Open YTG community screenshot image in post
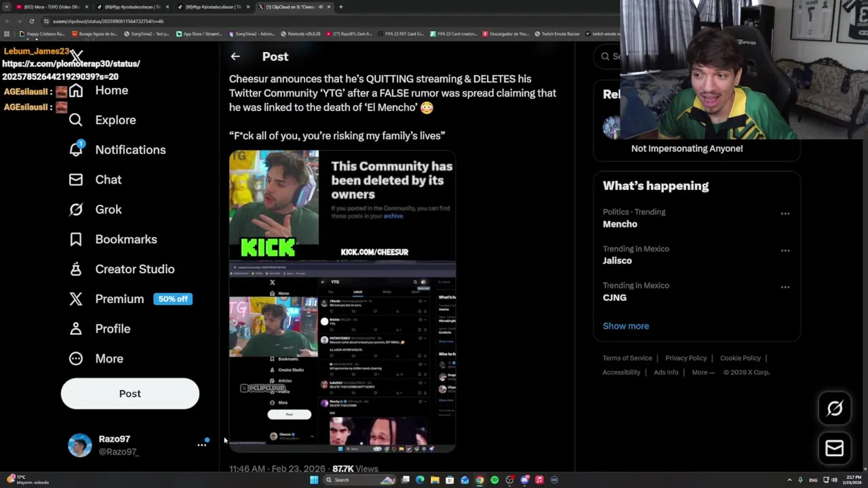868x488 pixels. tap(342, 357)
